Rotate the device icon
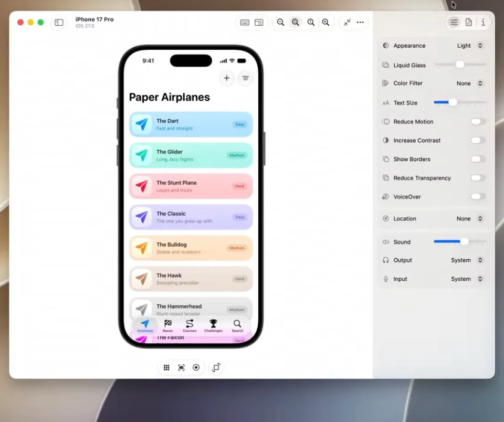The image size is (504, 422). point(216,367)
